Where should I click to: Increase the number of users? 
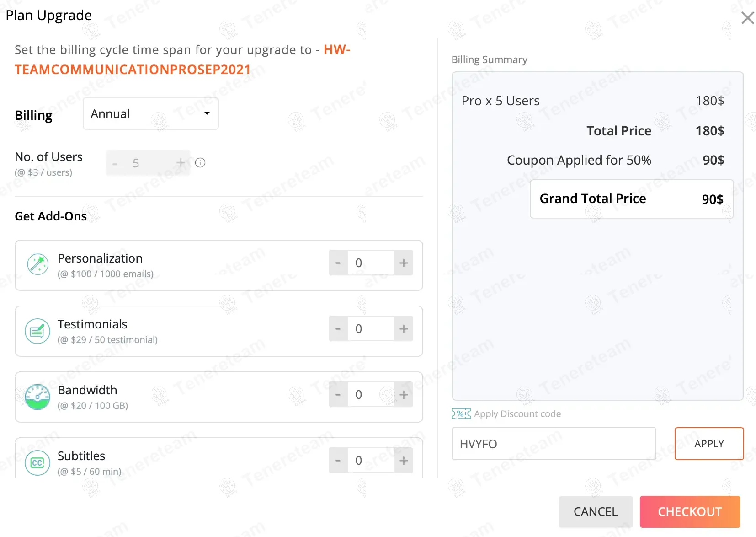181,163
